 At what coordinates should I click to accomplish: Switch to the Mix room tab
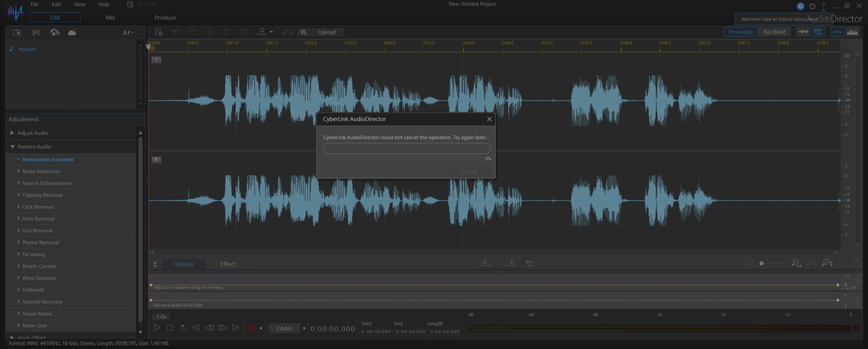click(111, 18)
